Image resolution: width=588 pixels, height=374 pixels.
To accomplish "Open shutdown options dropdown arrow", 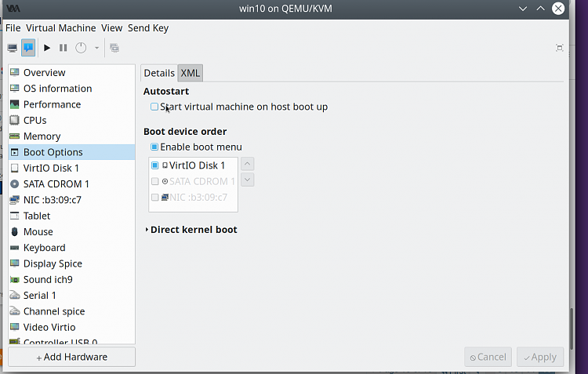I will tap(96, 48).
